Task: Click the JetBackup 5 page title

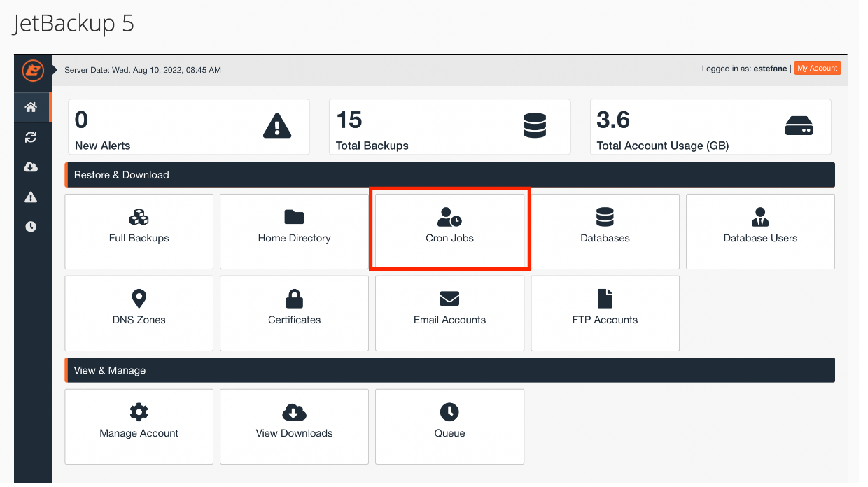Action: pyautogui.click(x=73, y=24)
